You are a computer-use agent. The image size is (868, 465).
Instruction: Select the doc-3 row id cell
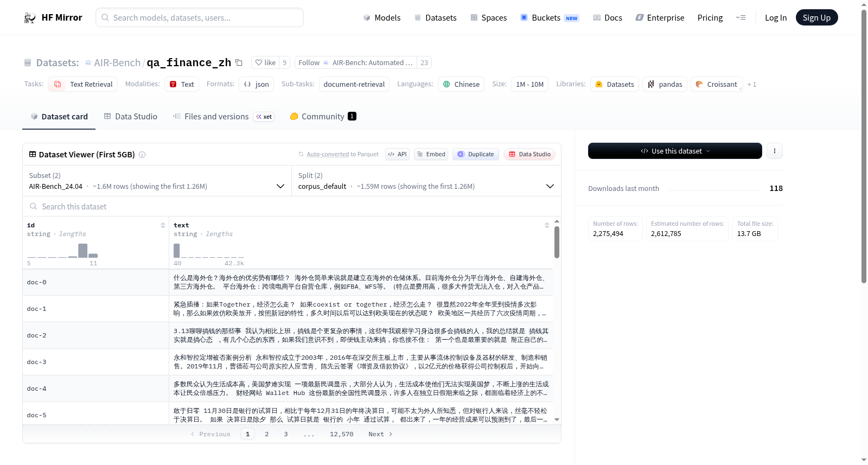[95, 362]
